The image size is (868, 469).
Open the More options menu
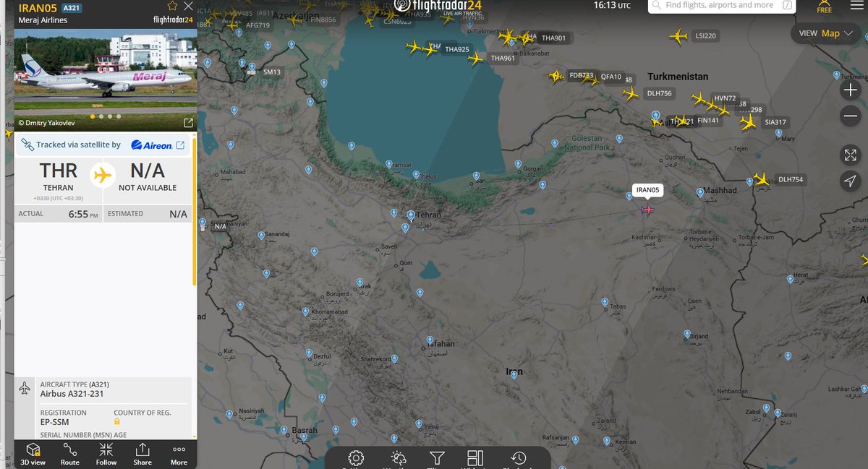tap(179, 454)
